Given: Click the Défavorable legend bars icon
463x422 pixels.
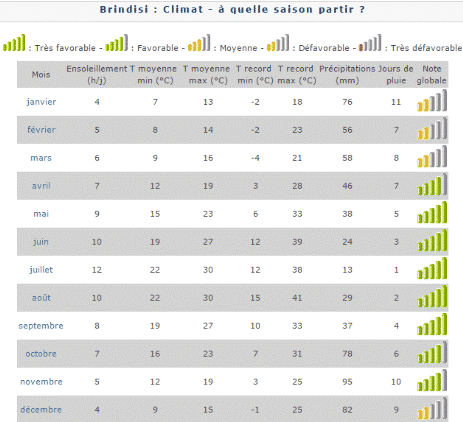Looking at the screenshot, I should pos(278,43).
